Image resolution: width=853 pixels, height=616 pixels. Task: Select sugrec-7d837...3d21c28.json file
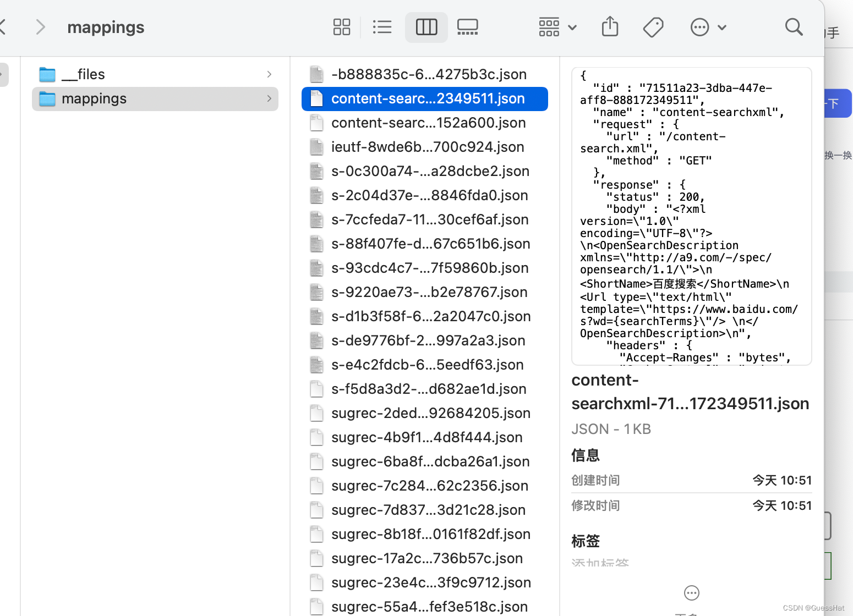425,510
